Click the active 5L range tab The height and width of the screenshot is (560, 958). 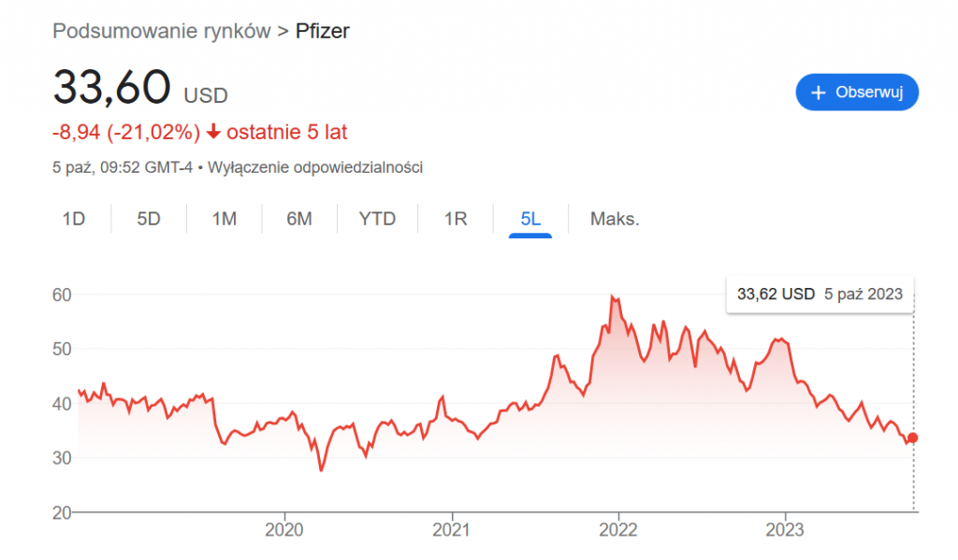coord(530,220)
